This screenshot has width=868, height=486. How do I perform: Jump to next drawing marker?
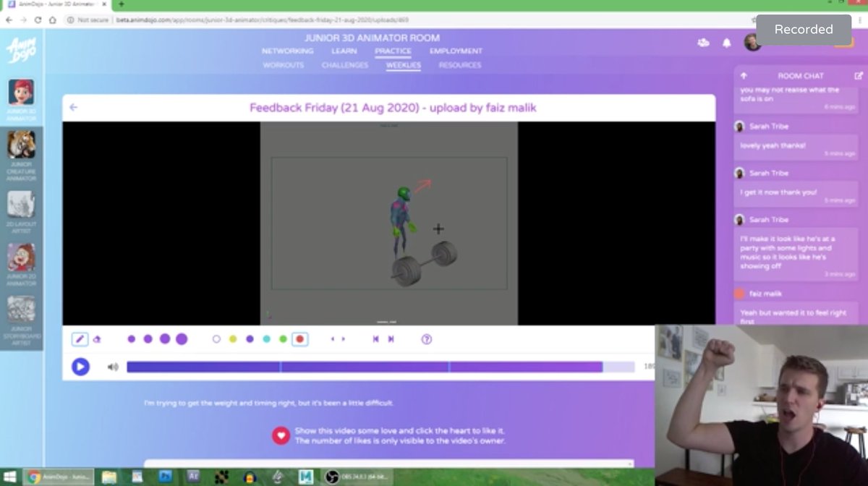click(391, 338)
